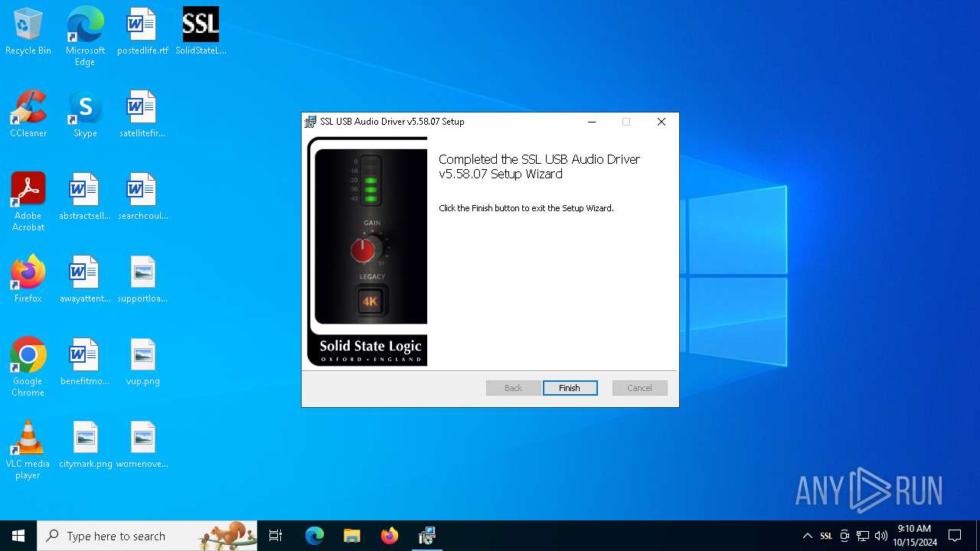Screen dimensions: 980x551
Task: Select the Microsoft Edge desktop shortcut
Action: pyautogui.click(x=85, y=37)
